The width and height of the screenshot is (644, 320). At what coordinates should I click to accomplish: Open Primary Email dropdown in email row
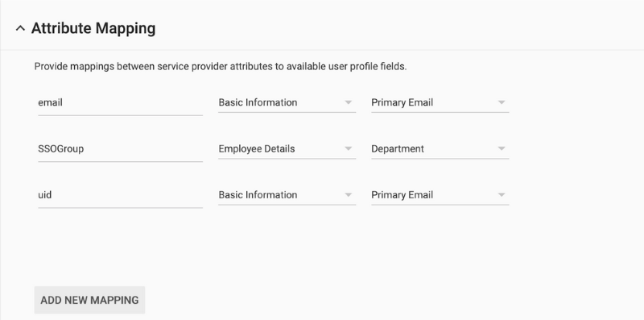pyautogui.click(x=440, y=103)
